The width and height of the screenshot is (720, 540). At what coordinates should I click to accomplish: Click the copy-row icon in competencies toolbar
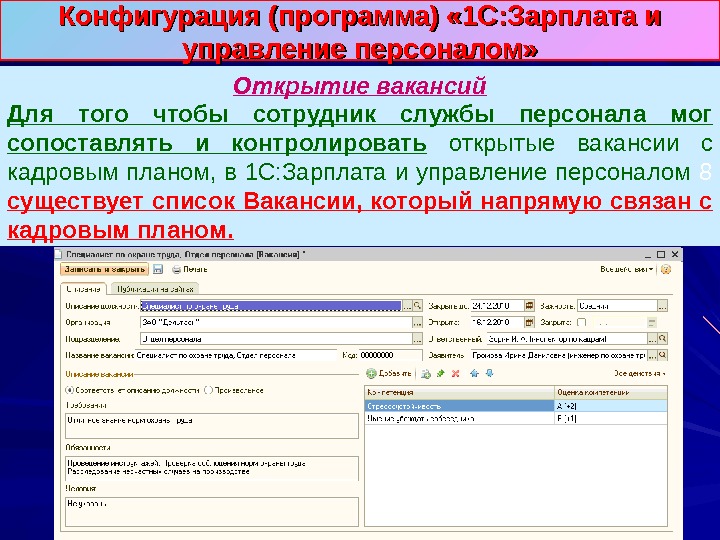[426, 374]
